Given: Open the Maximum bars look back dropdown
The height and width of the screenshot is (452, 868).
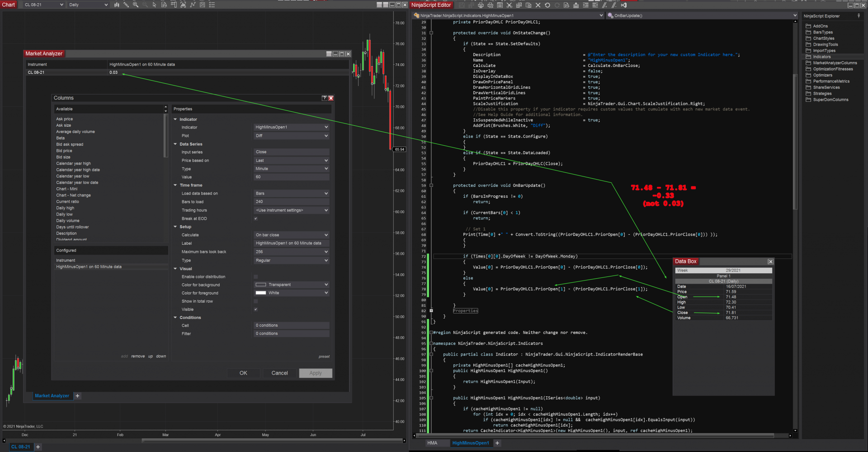Looking at the screenshot, I should [292, 252].
